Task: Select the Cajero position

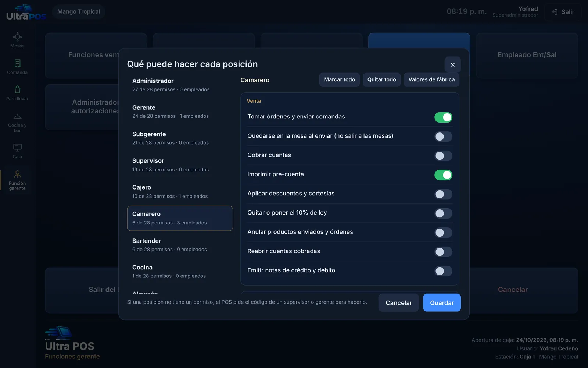Action: [180, 191]
